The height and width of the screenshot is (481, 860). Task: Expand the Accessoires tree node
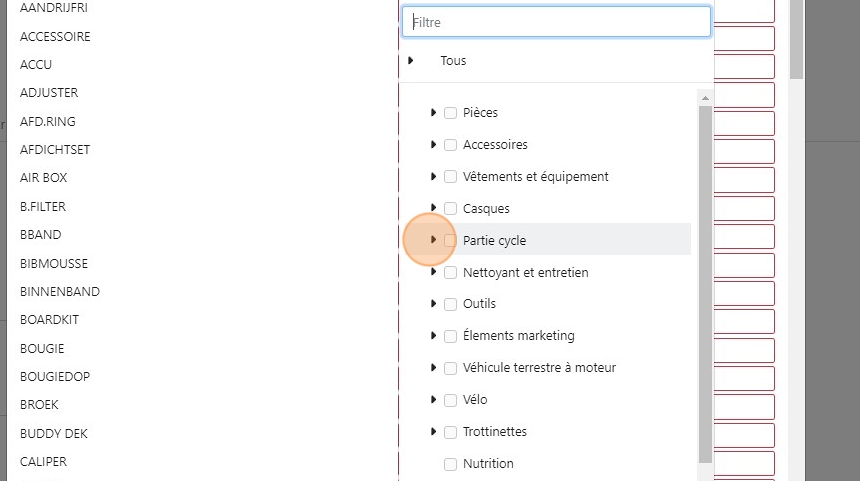tap(433, 145)
